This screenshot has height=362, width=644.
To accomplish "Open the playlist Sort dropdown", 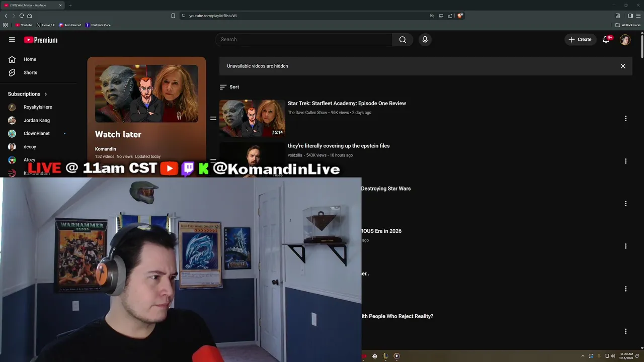I will point(229,87).
